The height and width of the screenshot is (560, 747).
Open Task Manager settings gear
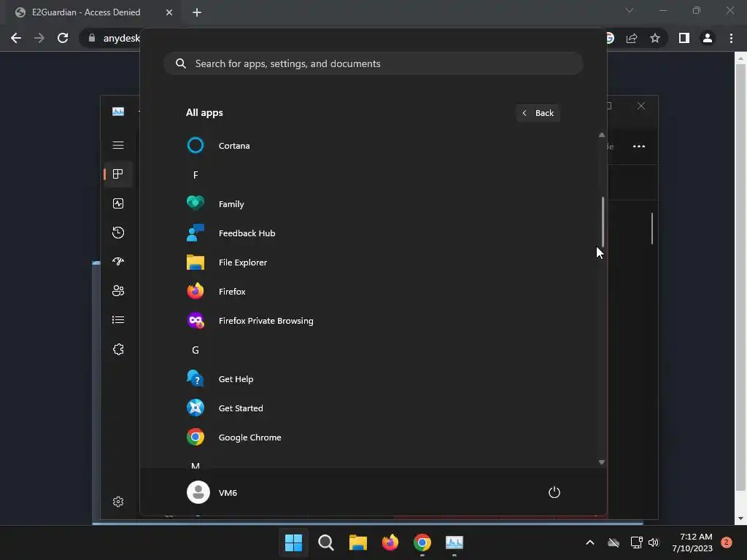click(118, 502)
